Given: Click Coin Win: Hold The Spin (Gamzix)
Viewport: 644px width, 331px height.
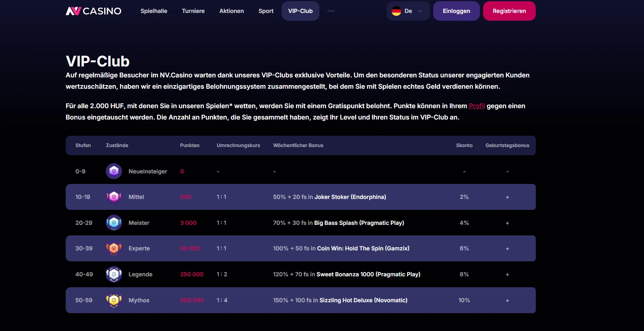Looking at the screenshot, I should coord(363,248).
